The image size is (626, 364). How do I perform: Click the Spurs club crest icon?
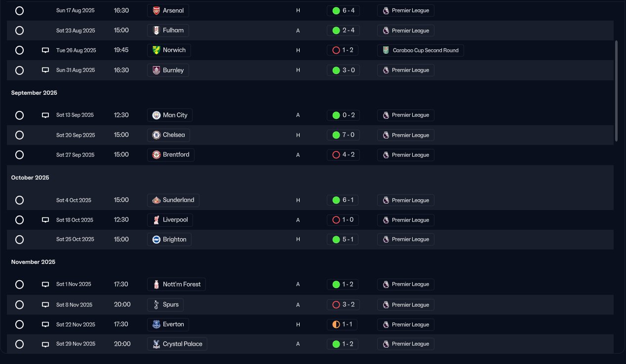(156, 305)
